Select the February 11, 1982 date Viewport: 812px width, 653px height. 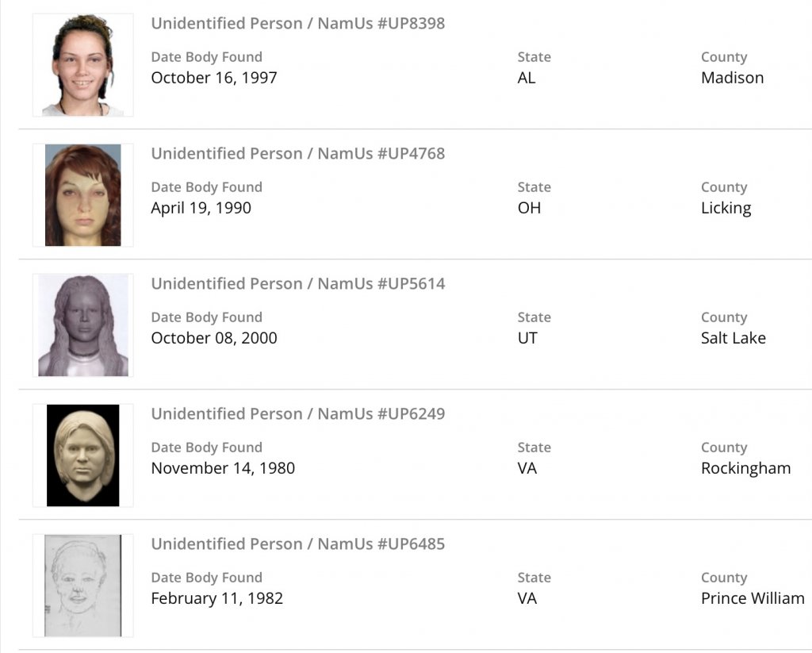[216, 598]
